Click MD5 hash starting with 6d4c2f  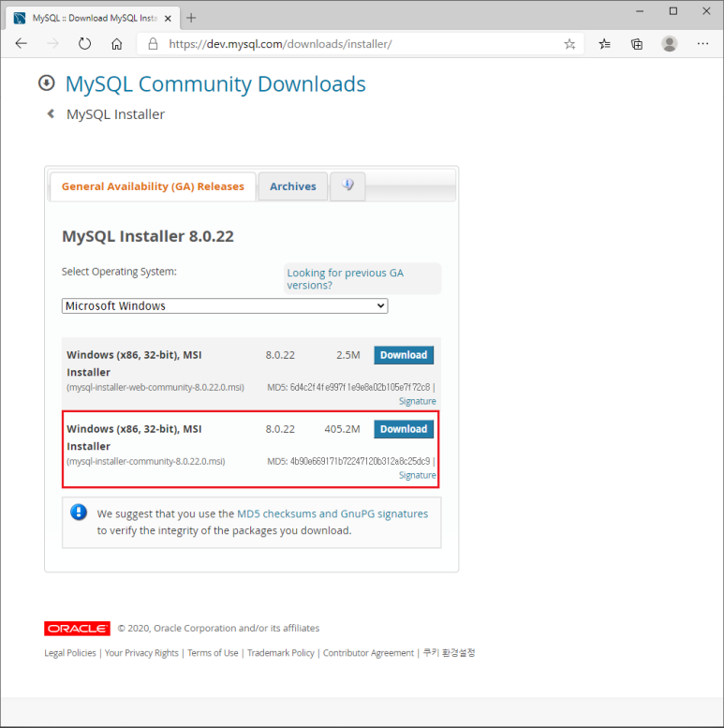tap(361, 387)
